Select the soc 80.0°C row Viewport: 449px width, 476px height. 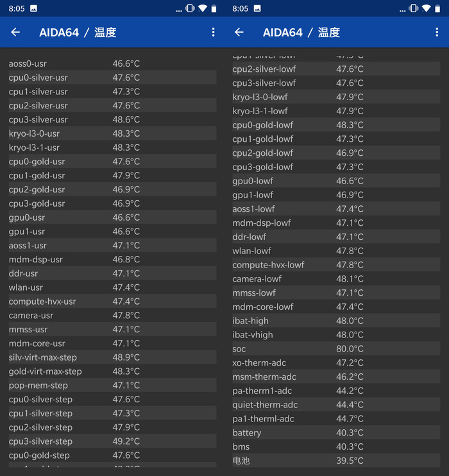(336, 348)
